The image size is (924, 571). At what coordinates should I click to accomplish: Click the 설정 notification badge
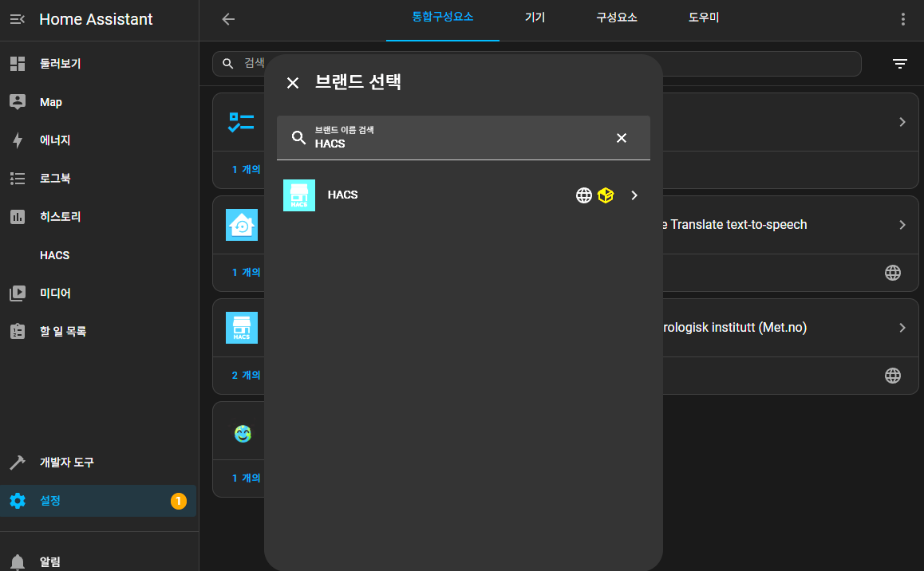(x=179, y=501)
